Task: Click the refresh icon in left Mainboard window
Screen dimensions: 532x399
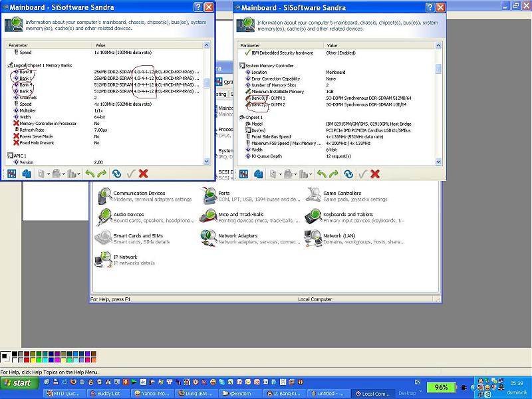Action: (116, 174)
